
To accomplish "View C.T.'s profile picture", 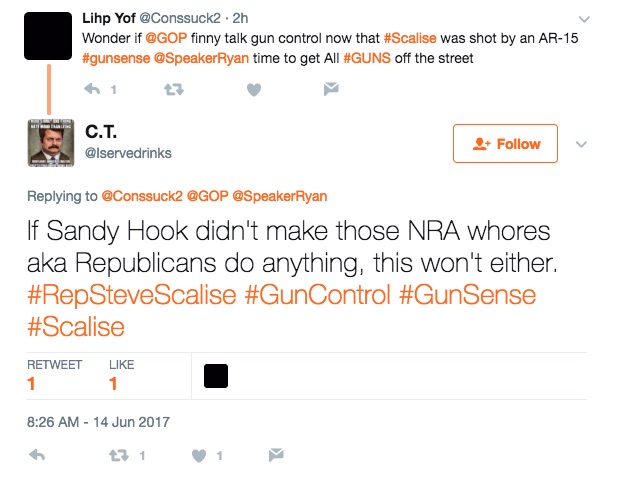I will 53,142.
